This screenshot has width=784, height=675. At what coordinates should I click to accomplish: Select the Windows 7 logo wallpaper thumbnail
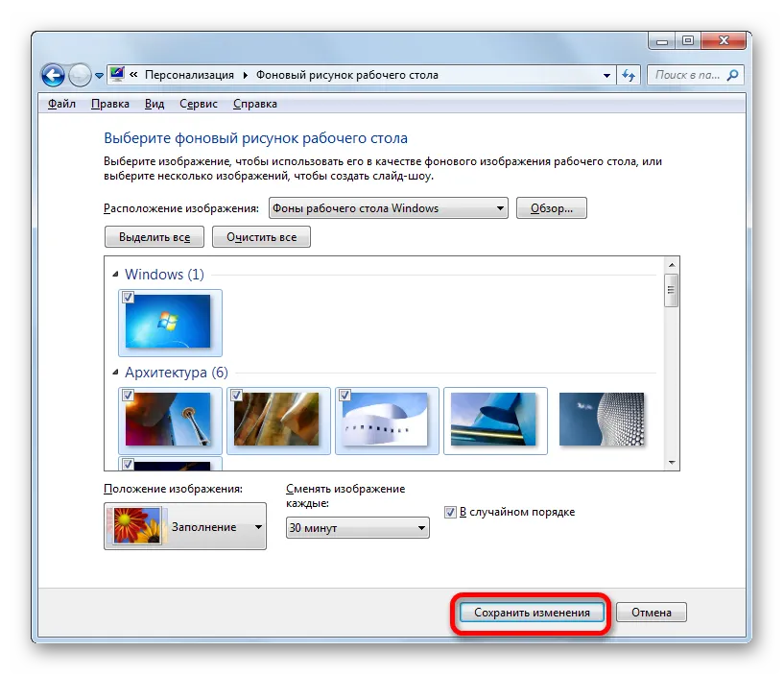pyautogui.click(x=168, y=322)
